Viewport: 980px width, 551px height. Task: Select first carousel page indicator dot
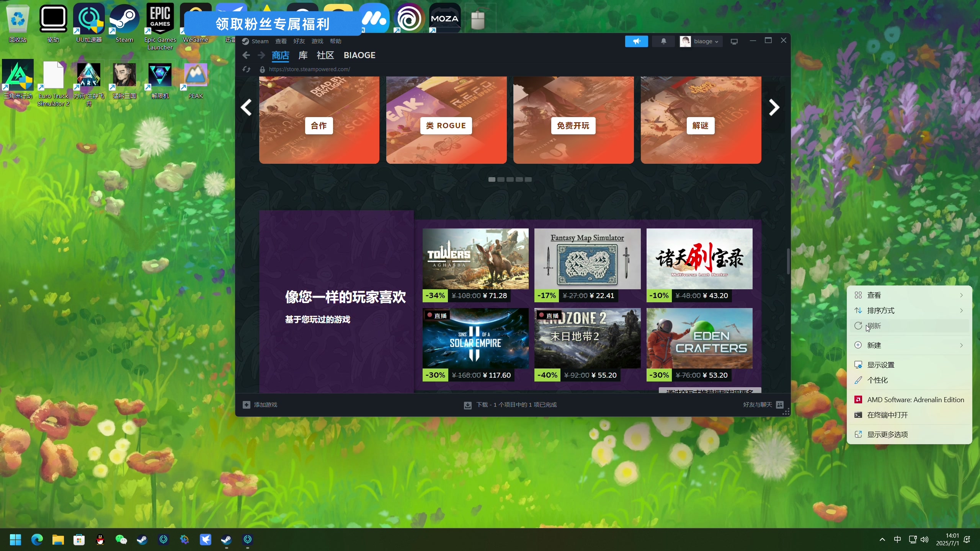(x=492, y=179)
